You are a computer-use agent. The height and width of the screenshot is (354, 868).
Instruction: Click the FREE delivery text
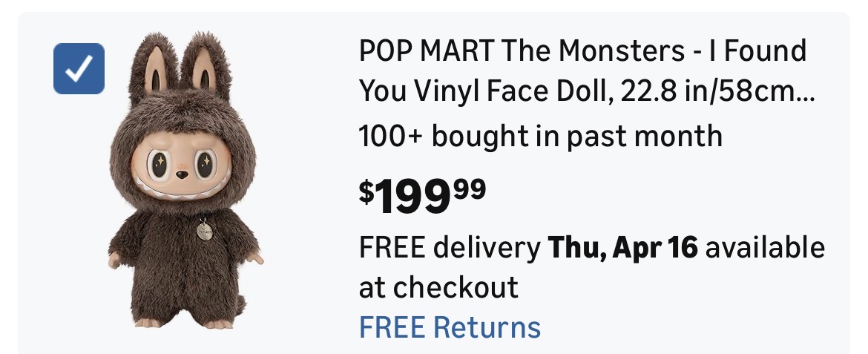(x=450, y=248)
